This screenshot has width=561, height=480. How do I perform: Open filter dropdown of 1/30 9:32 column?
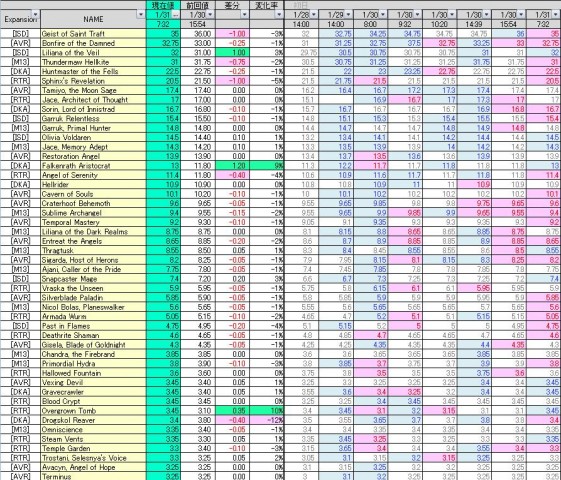417,14
